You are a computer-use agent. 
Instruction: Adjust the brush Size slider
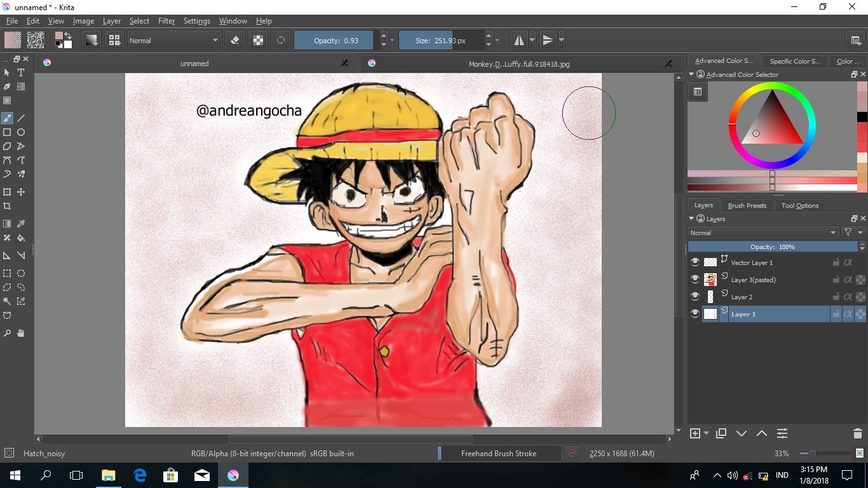click(441, 40)
